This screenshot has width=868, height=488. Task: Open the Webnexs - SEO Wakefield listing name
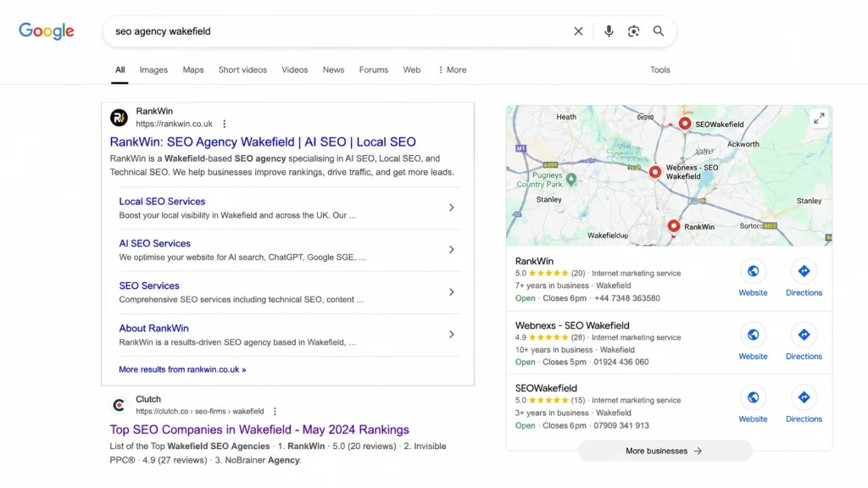point(572,325)
